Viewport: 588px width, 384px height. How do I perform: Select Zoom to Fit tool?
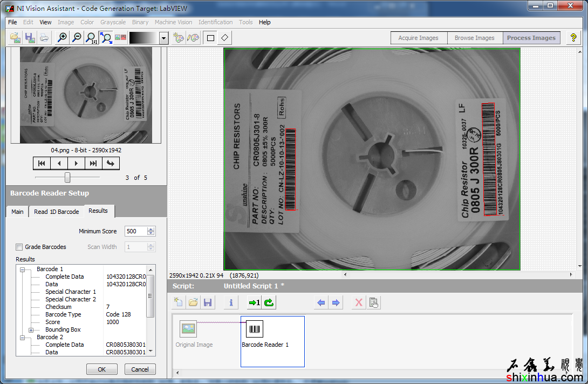pos(106,38)
